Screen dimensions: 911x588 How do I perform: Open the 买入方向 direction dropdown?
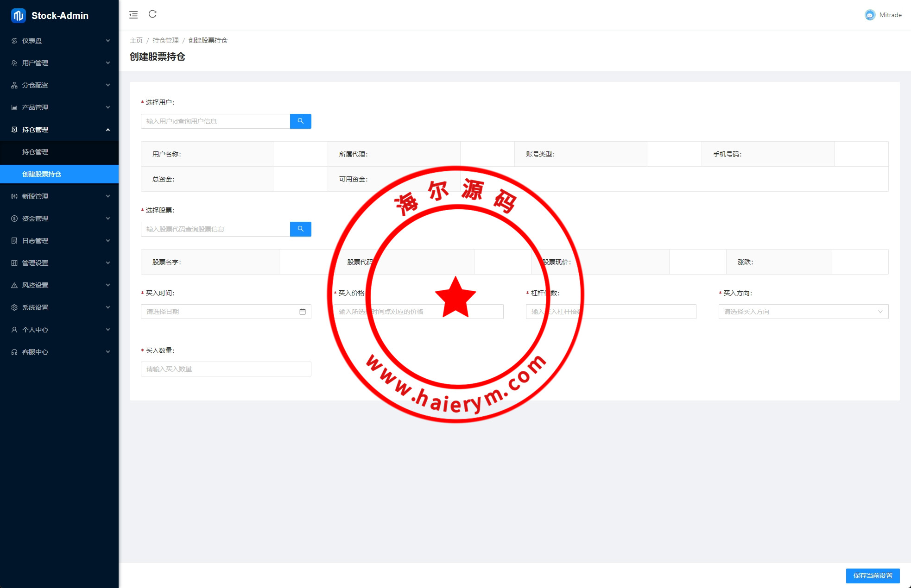(803, 312)
